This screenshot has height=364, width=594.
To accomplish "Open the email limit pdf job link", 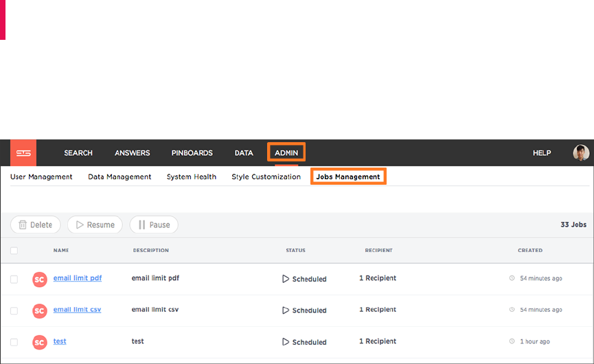I will click(78, 278).
